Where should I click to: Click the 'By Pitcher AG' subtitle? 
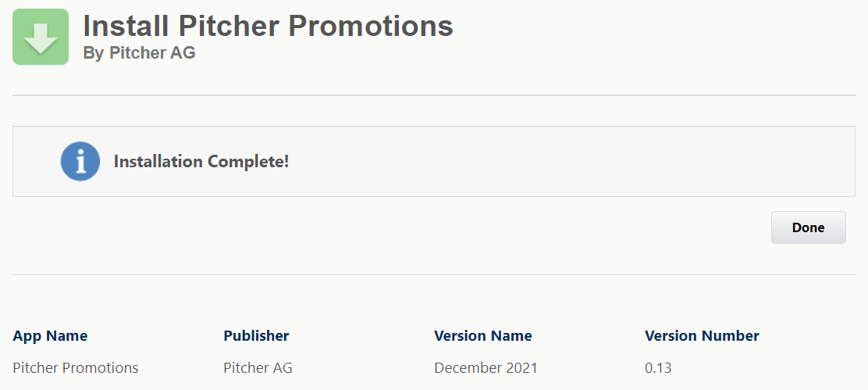point(139,53)
